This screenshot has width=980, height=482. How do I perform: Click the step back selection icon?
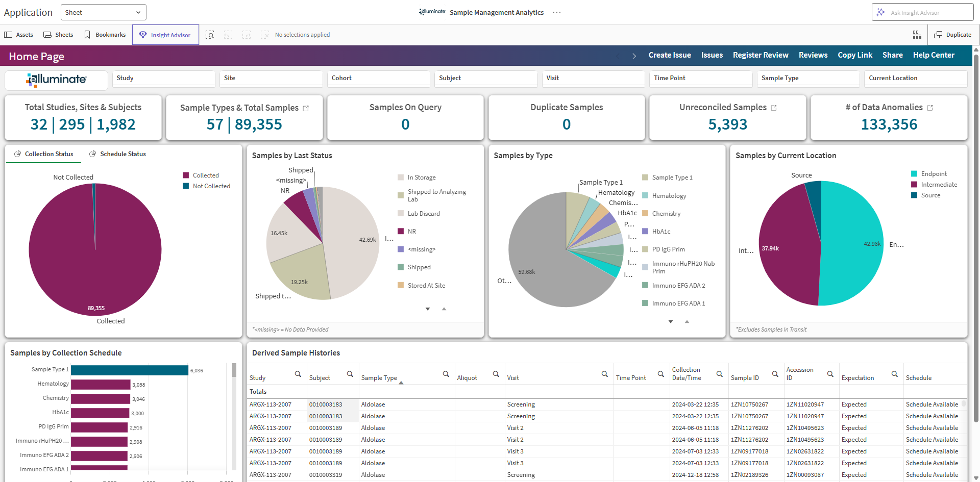click(228, 35)
